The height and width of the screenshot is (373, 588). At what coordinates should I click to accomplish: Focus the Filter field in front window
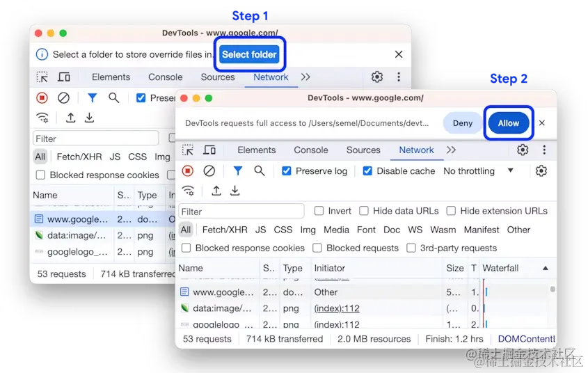click(241, 212)
